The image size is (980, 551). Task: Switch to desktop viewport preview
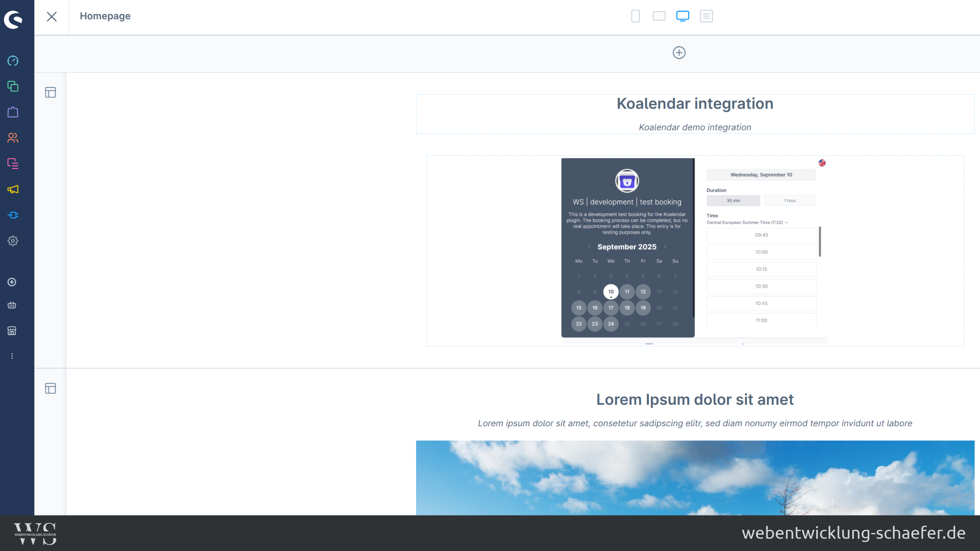[x=682, y=16]
